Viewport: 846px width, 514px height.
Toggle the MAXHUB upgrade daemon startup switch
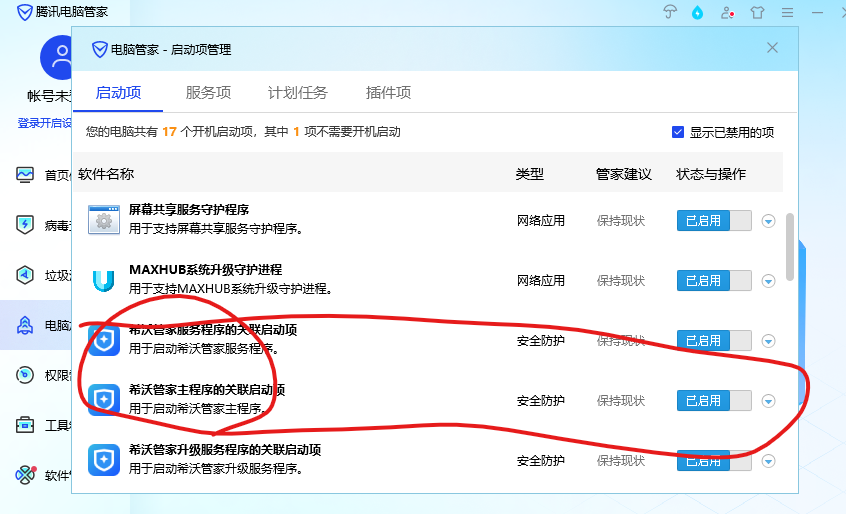pyautogui.click(x=714, y=281)
